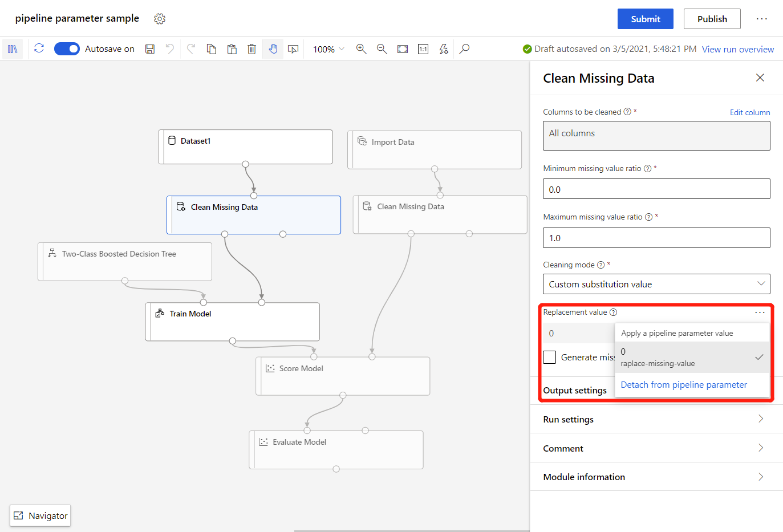The width and height of the screenshot is (783, 532).
Task: Select the pan hand tool
Action: point(273,49)
